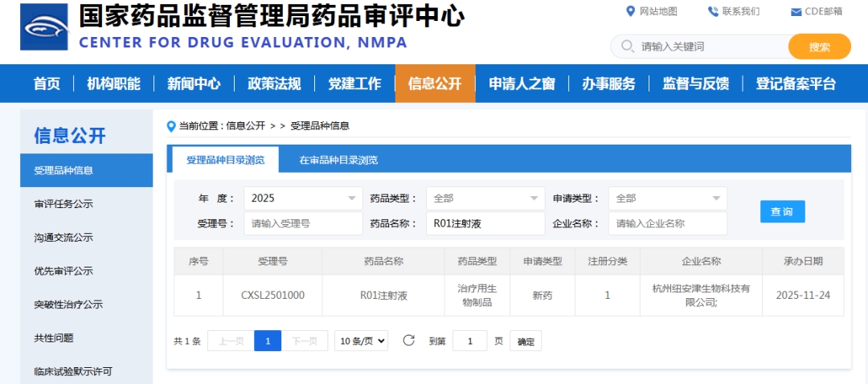Viewport: 868px width, 384px height.
Task: Switch to 在审品种目录浏览 tab
Action: pos(338,161)
